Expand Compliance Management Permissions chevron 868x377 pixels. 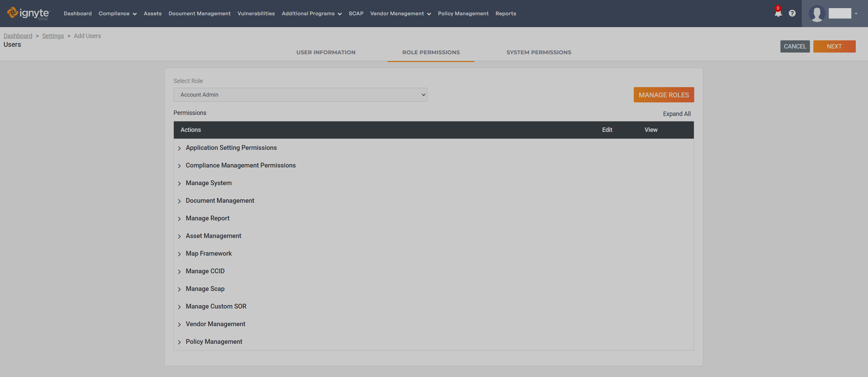click(x=179, y=166)
